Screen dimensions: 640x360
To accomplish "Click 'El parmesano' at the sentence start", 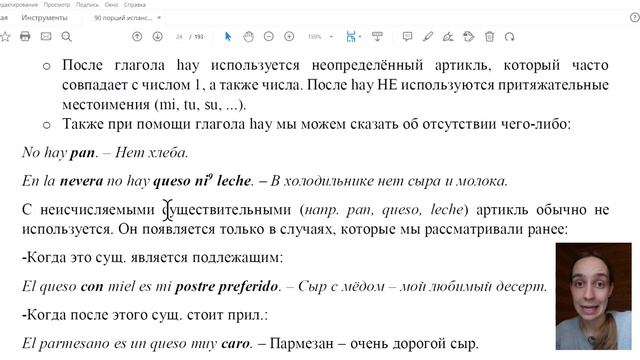I will tap(66, 344).
